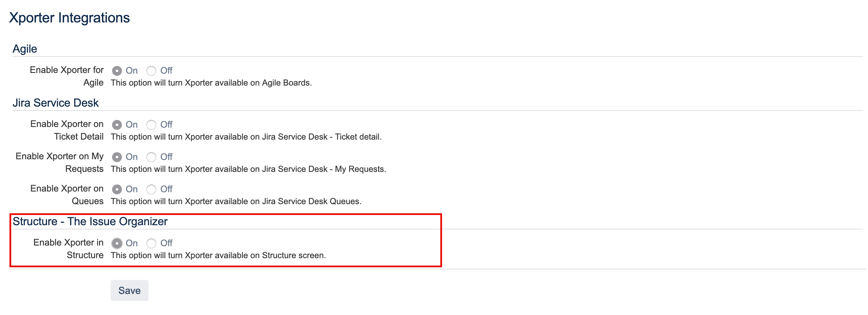Click the Enable Xporter on My Requests label

[60, 162]
